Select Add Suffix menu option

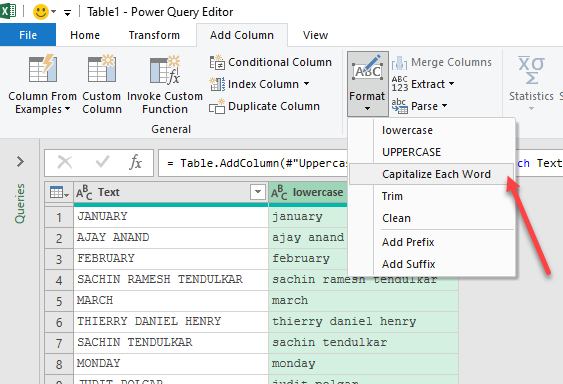pyautogui.click(x=432, y=264)
